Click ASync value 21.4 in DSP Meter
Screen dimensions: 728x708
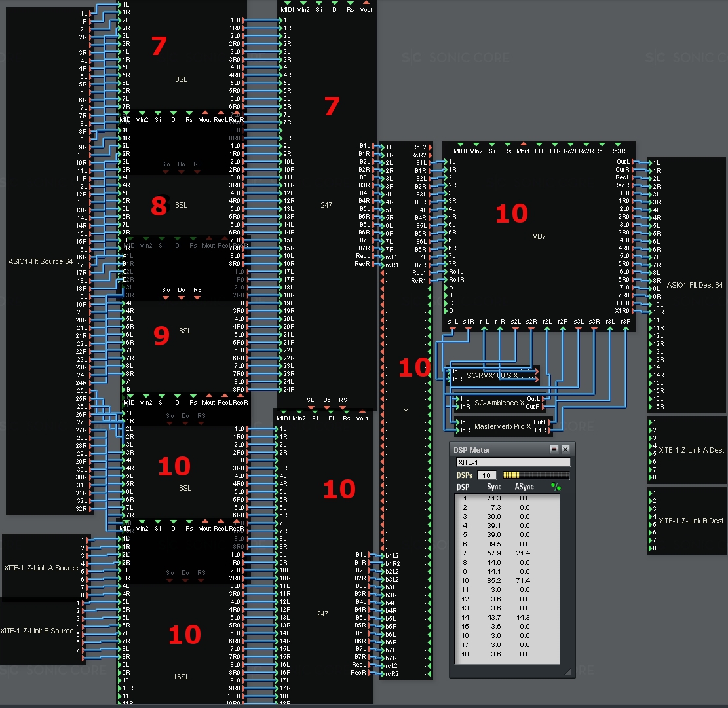[x=524, y=553]
